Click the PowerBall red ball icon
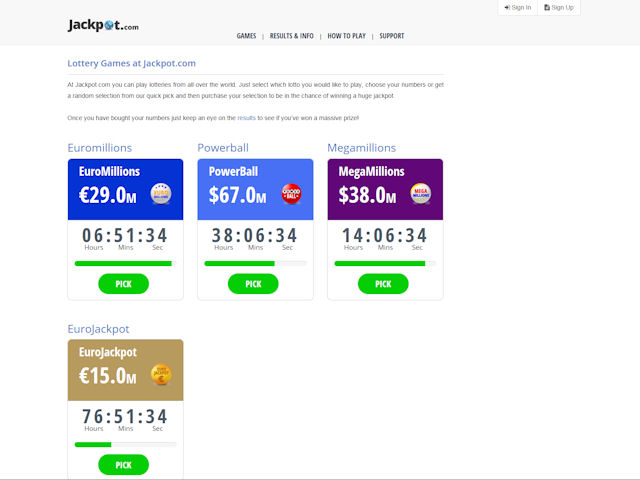Screen dimensions: 640x480 click(x=291, y=194)
